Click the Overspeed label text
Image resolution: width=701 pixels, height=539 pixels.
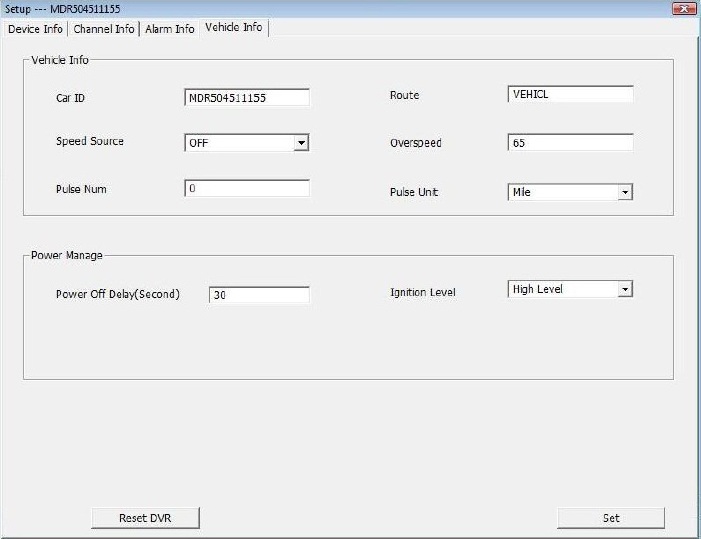click(x=416, y=143)
